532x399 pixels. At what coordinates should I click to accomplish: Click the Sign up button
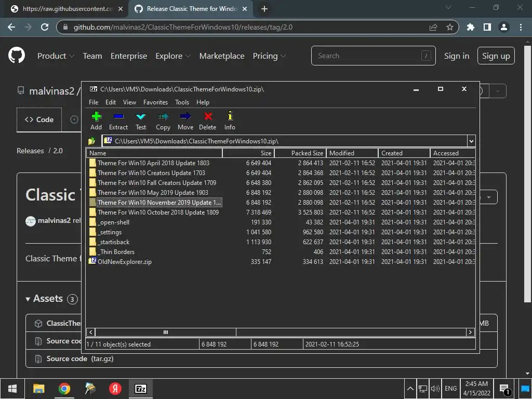click(x=496, y=56)
